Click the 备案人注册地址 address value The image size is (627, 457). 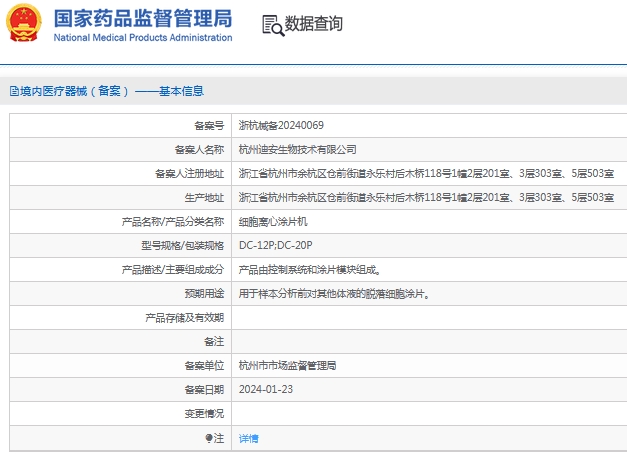tap(426, 174)
